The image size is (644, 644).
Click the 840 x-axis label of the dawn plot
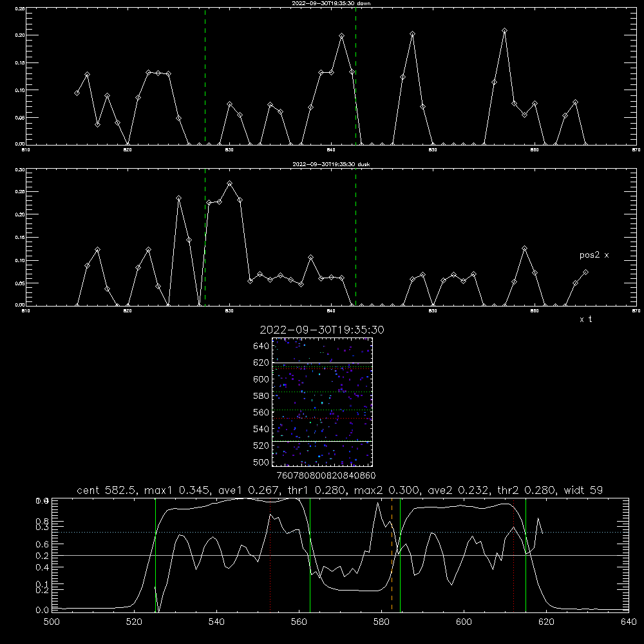click(x=331, y=150)
